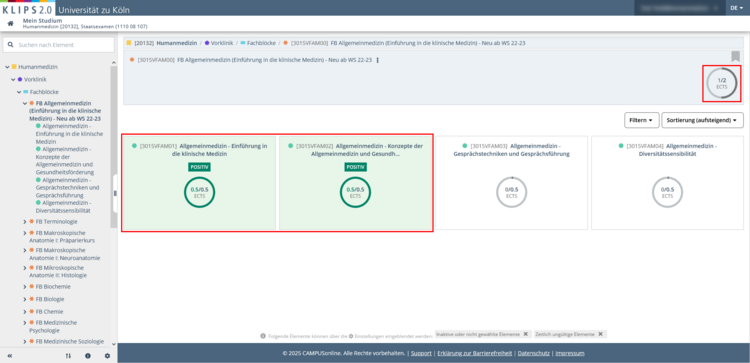Click Humanmedizin in the breadcrumb
This screenshot has width=750, height=363.
click(176, 43)
